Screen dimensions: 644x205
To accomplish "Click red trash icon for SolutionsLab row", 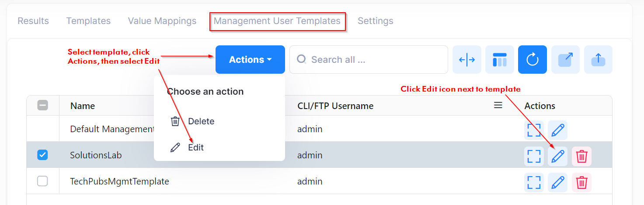I will [581, 156].
